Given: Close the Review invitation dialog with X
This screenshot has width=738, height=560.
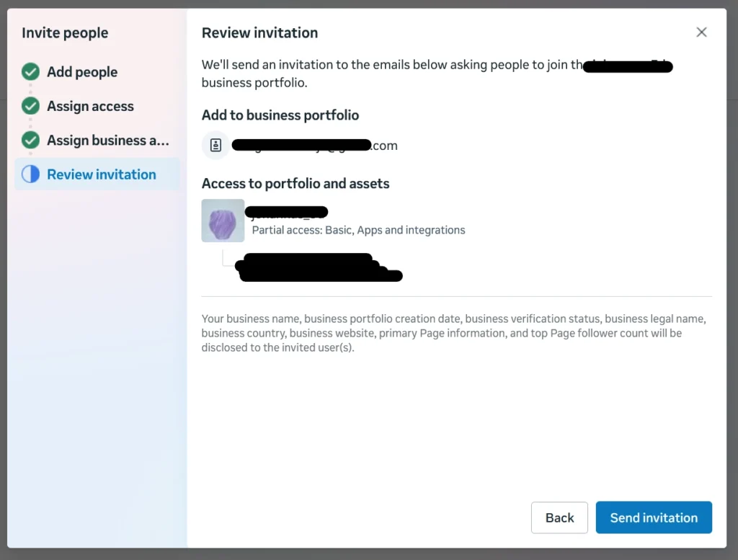Looking at the screenshot, I should [701, 32].
